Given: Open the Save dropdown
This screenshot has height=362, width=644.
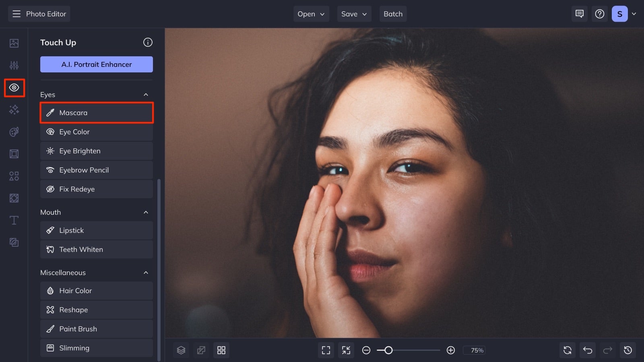Looking at the screenshot, I should tap(354, 14).
